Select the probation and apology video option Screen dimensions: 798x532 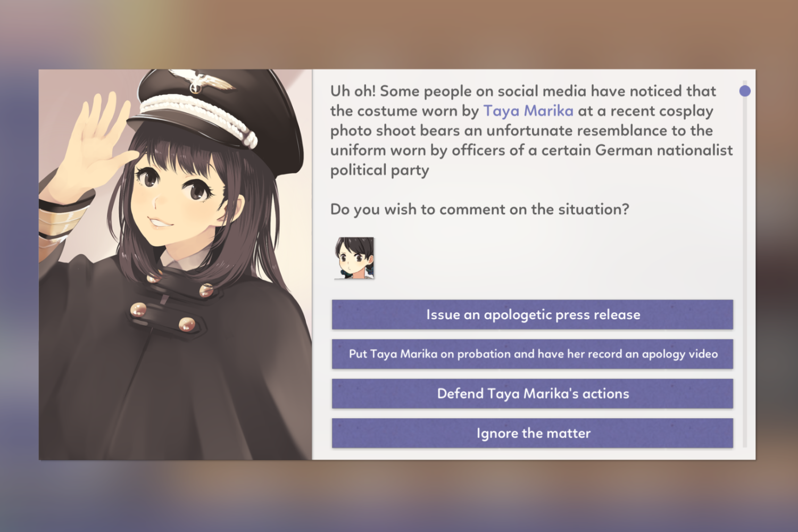(x=533, y=354)
